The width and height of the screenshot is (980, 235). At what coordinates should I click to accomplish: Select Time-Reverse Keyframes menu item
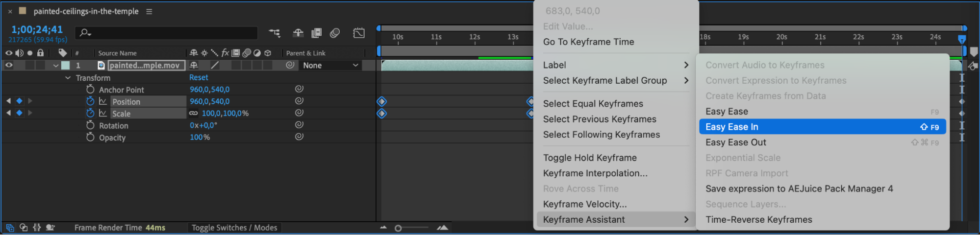[758, 220]
